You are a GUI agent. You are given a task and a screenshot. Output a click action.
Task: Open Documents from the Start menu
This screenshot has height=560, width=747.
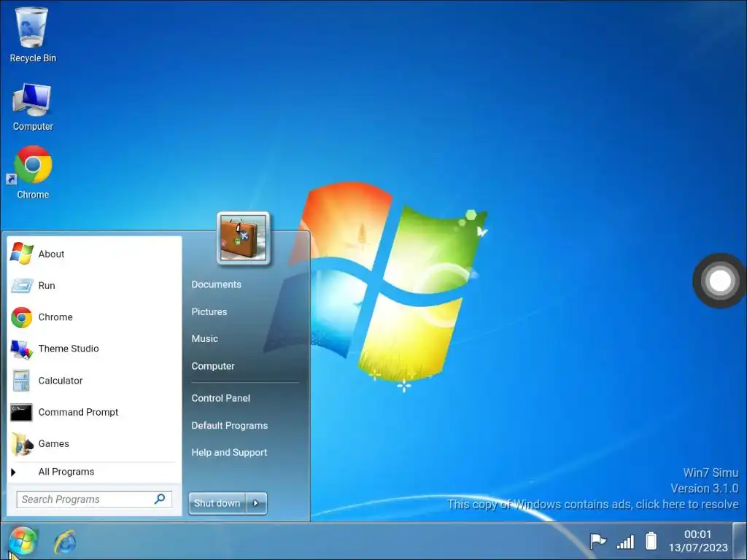click(216, 284)
